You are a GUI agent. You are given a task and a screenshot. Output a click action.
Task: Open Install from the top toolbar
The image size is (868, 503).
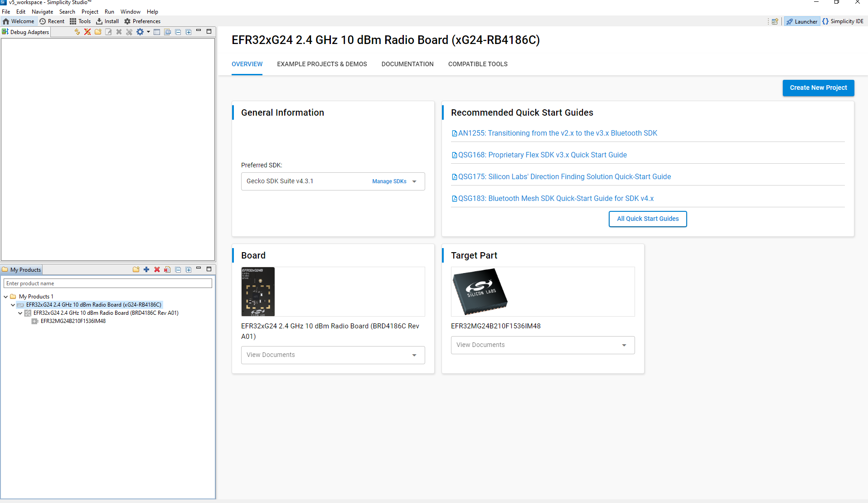[107, 21]
